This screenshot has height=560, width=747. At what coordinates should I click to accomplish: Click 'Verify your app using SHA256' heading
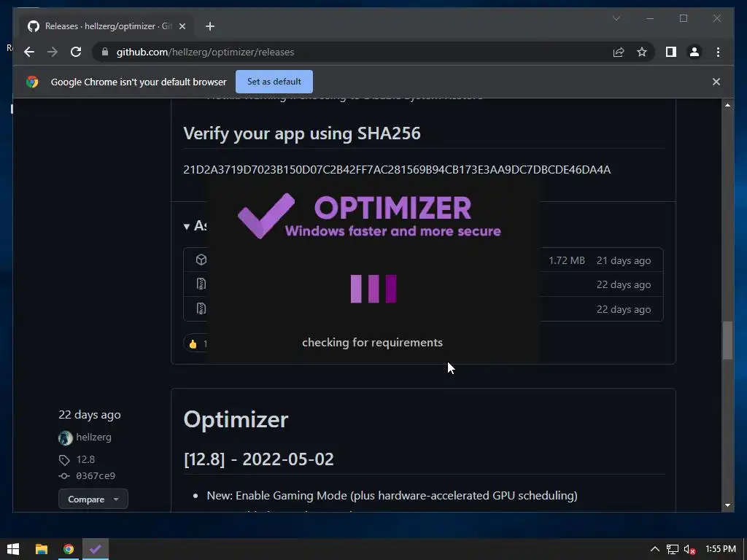(302, 133)
